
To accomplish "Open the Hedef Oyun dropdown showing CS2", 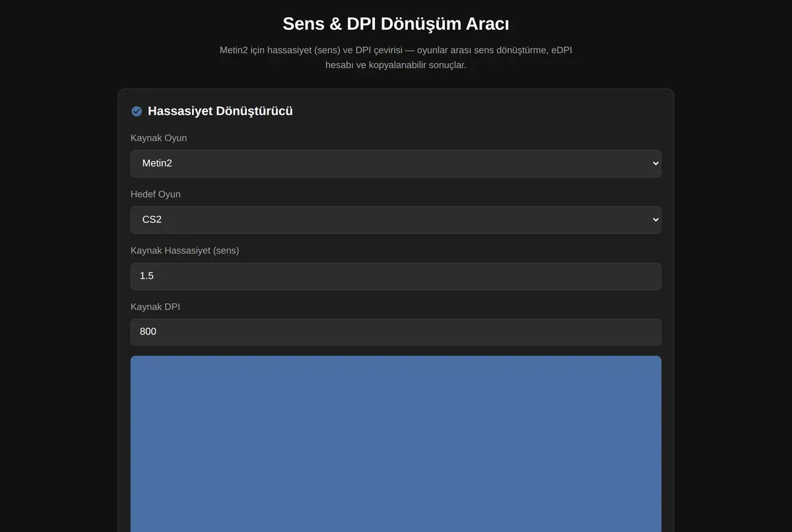I will click(396, 220).
